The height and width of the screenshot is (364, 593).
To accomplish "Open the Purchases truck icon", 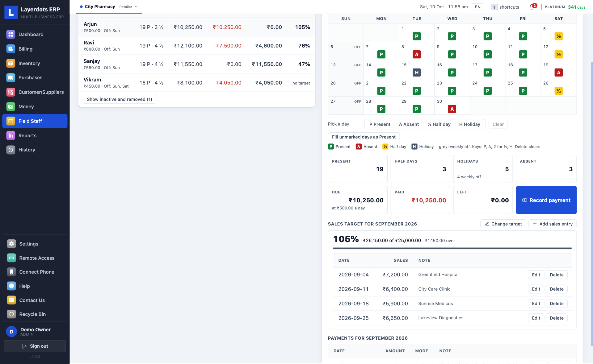I will (x=11, y=78).
